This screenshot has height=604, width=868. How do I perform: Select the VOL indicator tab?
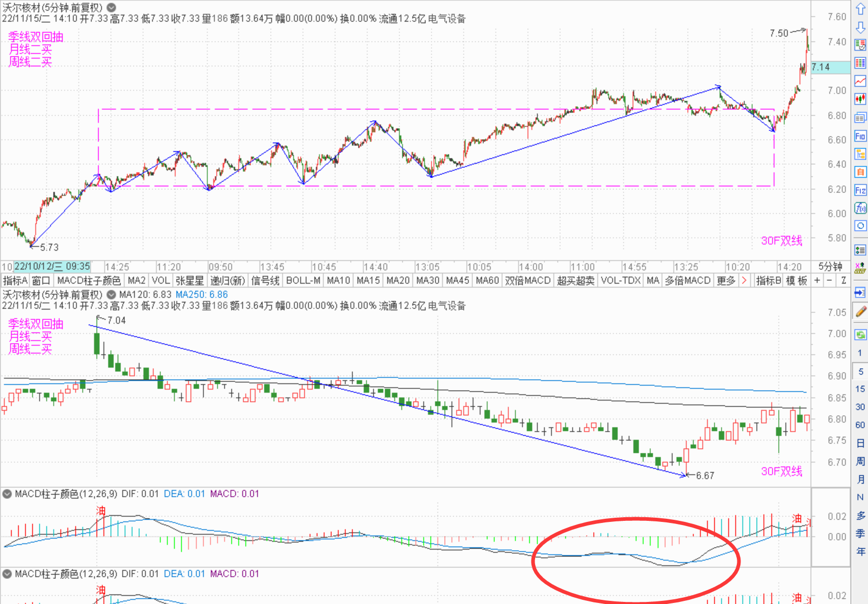(x=160, y=280)
